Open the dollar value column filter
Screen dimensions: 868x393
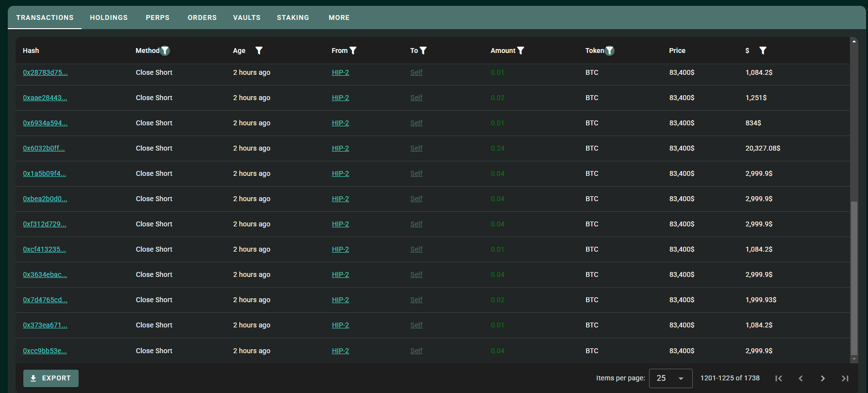763,51
